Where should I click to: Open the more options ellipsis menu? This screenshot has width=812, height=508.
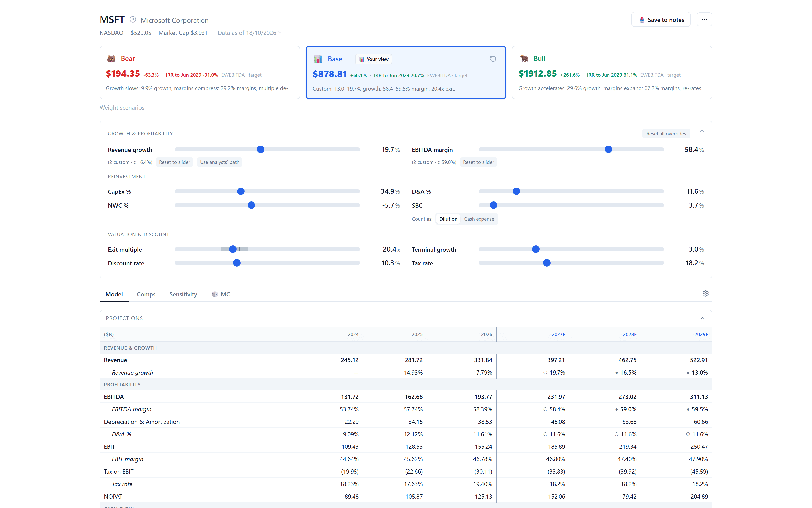pyautogui.click(x=704, y=19)
